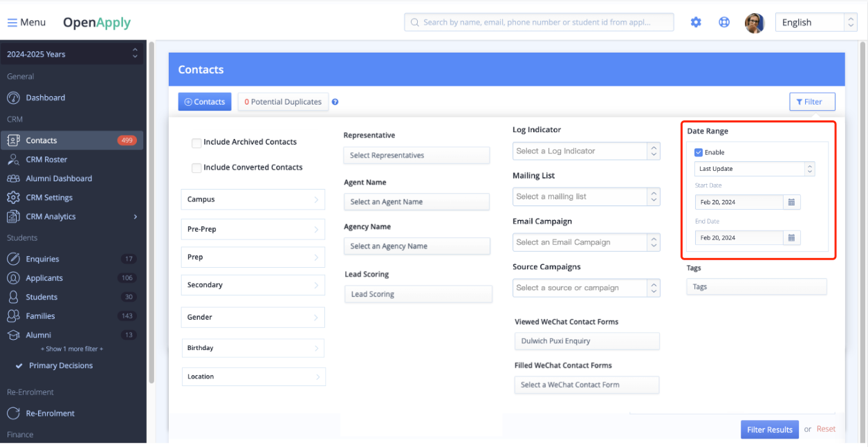Expand the Campus filter

point(252,199)
